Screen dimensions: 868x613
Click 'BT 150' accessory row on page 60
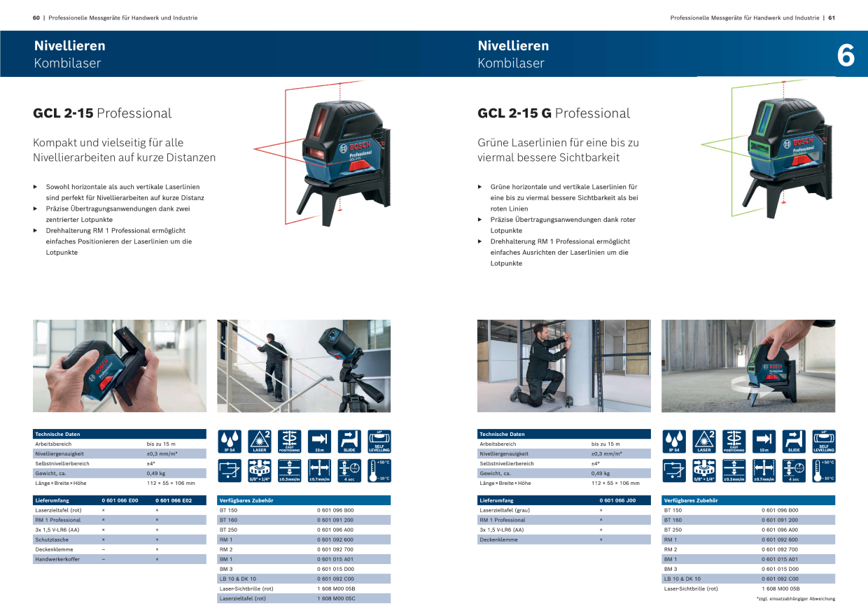pos(304,510)
